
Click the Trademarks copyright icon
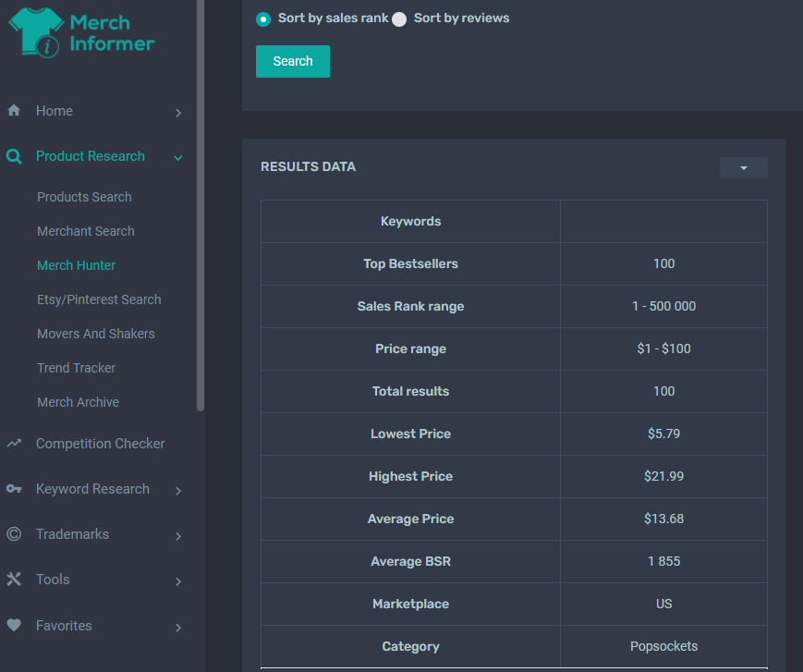point(14,533)
